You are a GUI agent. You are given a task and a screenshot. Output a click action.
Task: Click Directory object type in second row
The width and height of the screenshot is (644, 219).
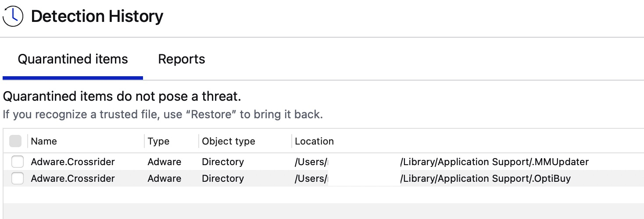(222, 179)
